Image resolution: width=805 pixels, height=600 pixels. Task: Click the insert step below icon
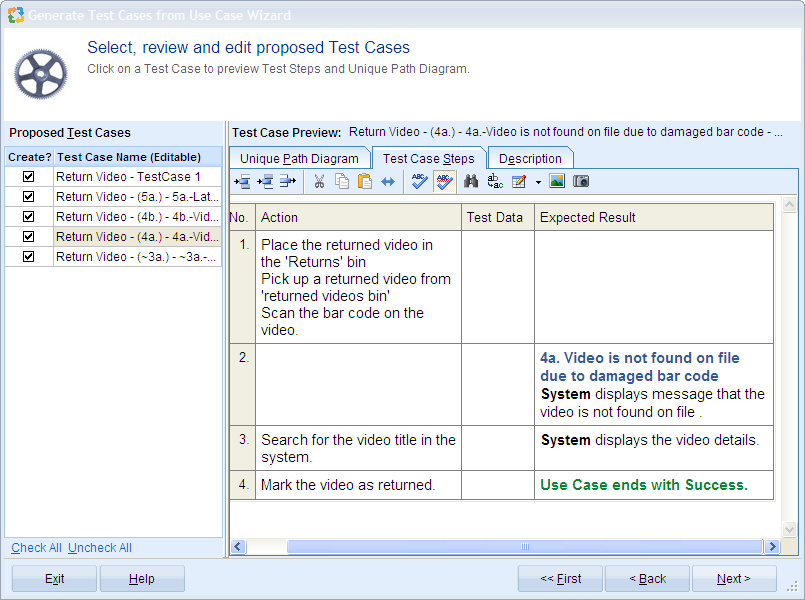265,181
